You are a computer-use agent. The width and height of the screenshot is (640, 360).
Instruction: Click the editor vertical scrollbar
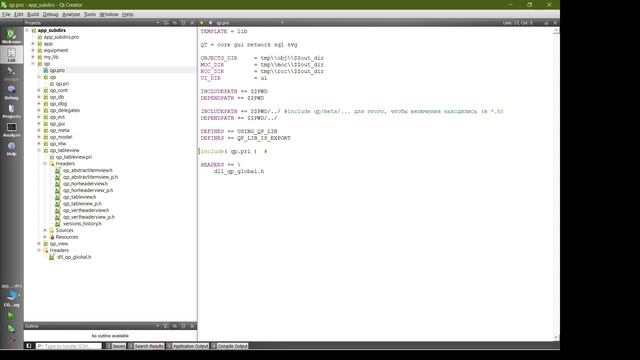pyautogui.click(x=556, y=184)
